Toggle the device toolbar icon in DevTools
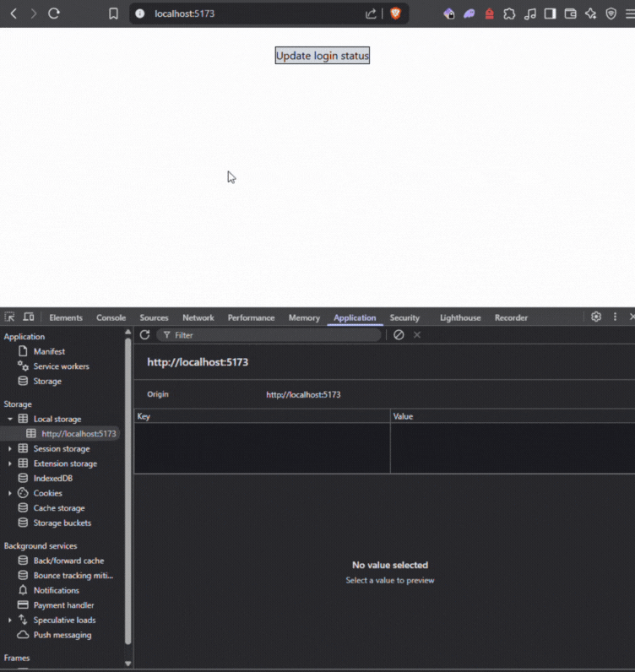 pos(29,317)
